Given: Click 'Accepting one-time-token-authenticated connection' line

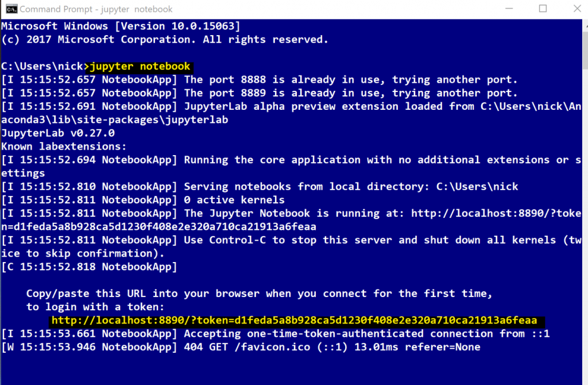Looking at the screenshot, I should 275,334.
